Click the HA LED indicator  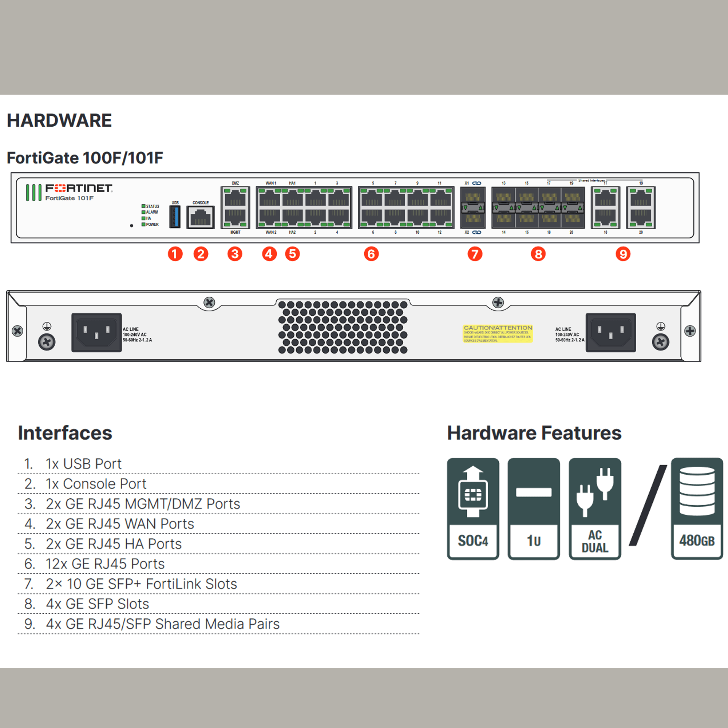(x=143, y=218)
